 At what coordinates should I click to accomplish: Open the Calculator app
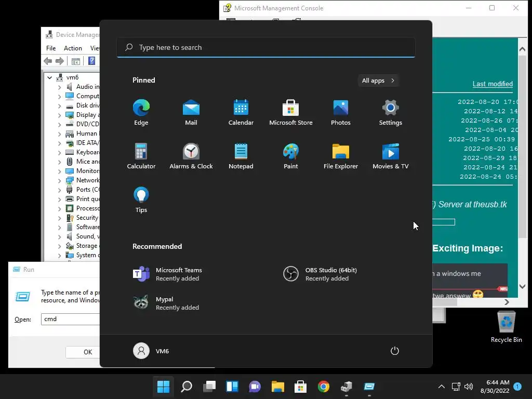[141, 156]
